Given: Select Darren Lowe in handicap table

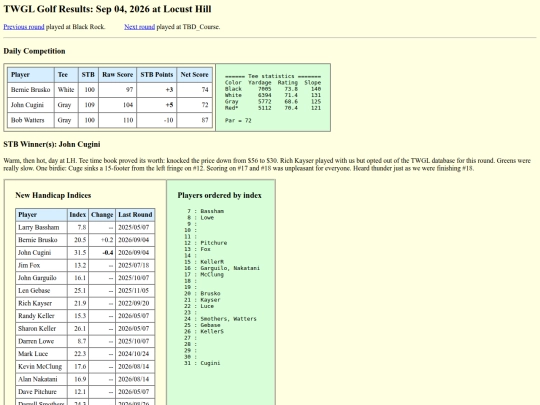Looking at the screenshot, I should click(36, 341).
